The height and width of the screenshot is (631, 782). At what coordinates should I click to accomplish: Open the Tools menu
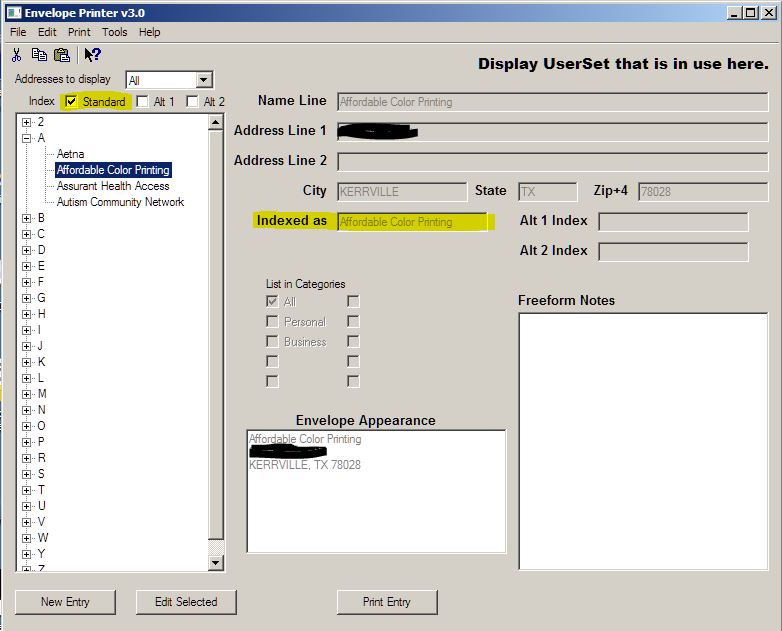pos(114,32)
